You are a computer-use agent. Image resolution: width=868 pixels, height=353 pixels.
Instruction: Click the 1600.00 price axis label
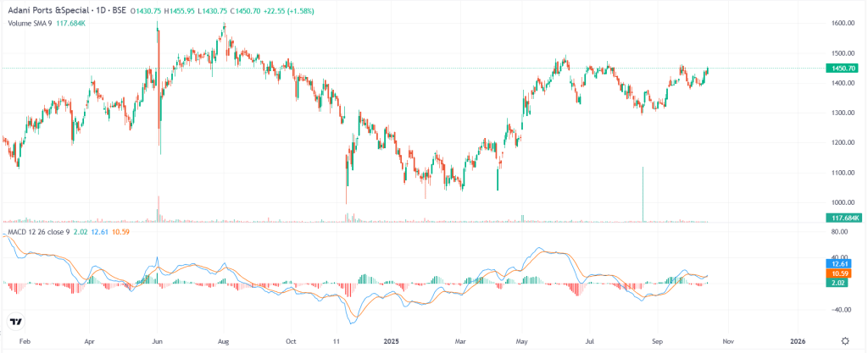[x=842, y=24]
